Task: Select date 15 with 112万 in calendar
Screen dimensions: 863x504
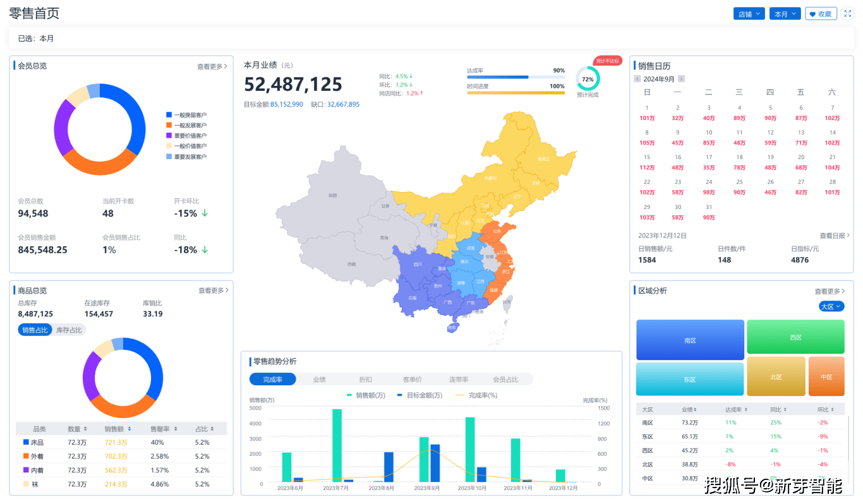Action: point(647,162)
